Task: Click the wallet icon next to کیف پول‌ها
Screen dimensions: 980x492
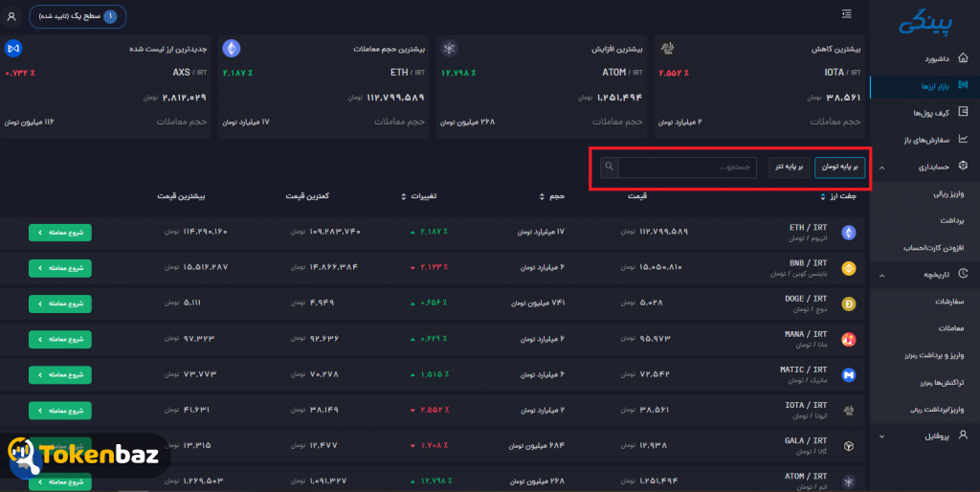Action: point(963,112)
